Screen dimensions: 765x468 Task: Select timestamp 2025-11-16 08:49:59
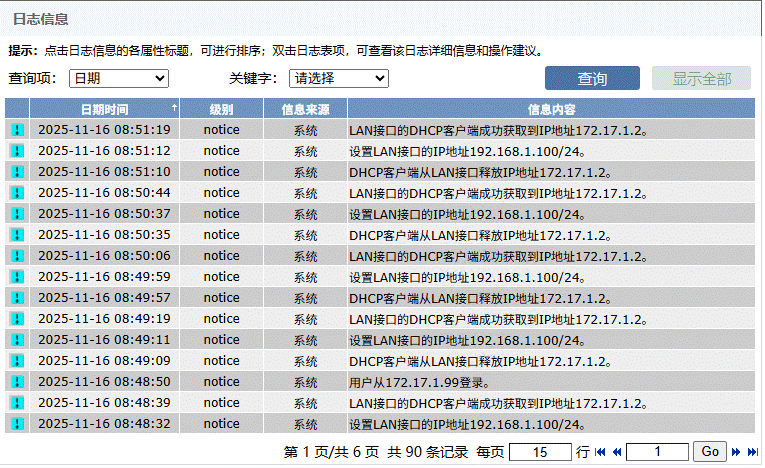[x=104, y=277]
